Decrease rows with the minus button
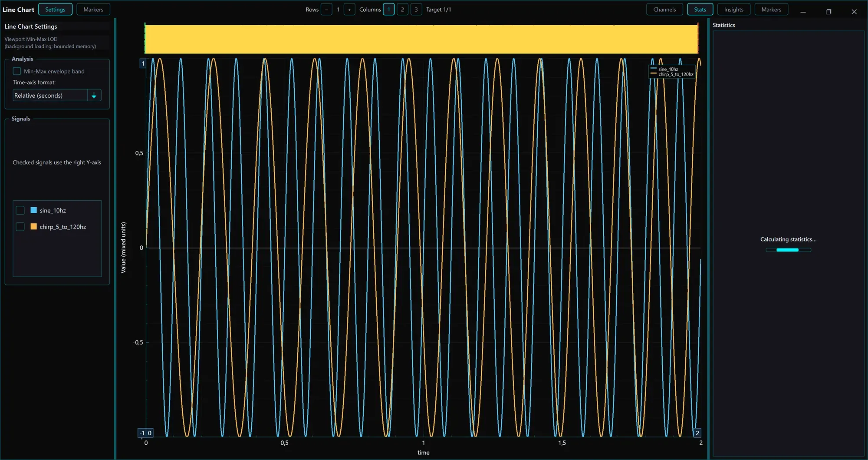Screen dimensions: 868x460 pyautogui.click(x=326, y=10)
